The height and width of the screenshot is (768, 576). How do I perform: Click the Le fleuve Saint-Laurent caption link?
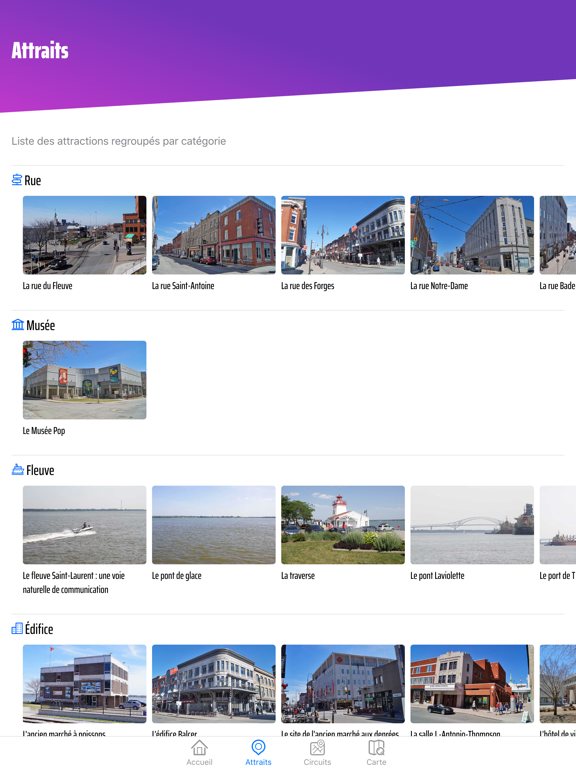point(73,582)
